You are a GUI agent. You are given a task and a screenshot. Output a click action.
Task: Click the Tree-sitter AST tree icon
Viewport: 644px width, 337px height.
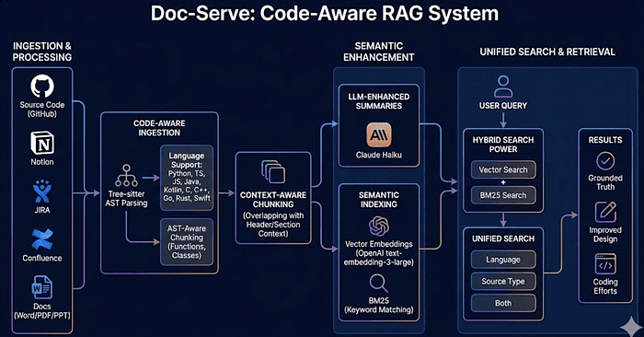pos(127,176)
